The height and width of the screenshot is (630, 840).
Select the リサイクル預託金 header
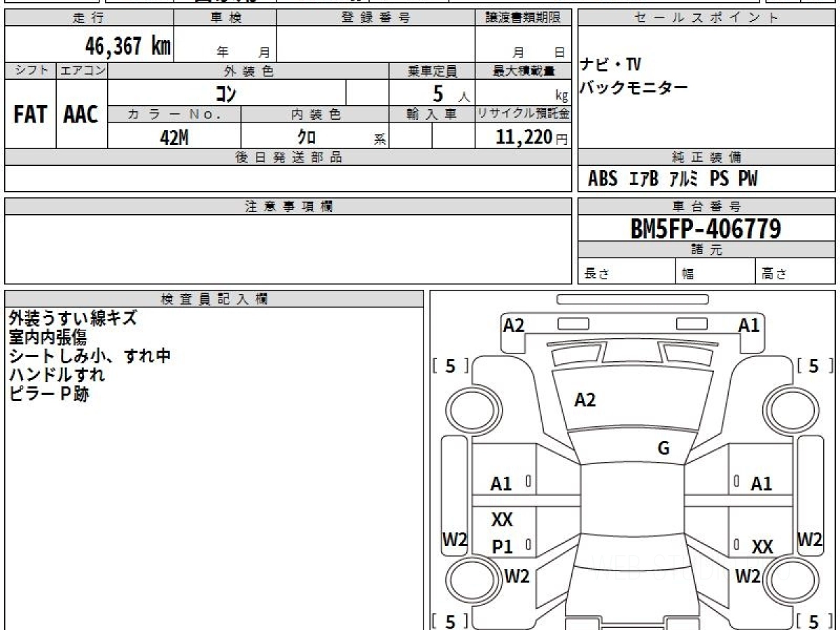(524, 114)
